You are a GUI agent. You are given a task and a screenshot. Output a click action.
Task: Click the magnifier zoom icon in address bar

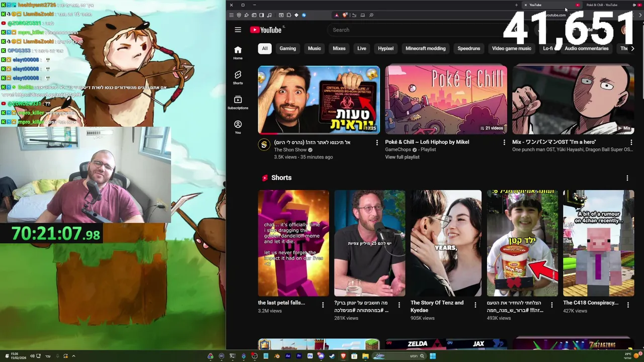coord(371,15)
